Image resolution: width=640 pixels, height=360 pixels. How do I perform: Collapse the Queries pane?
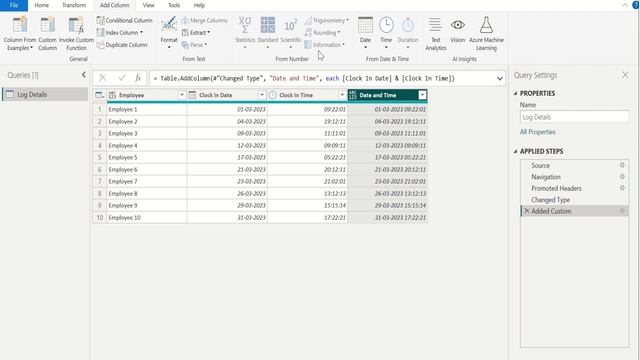pos(84,75)
